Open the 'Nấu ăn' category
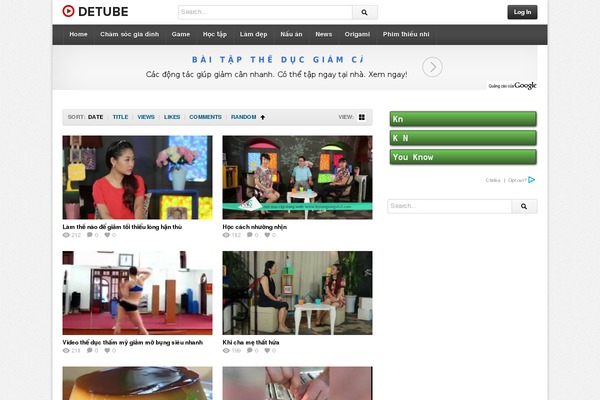 [x=291, y=34]
